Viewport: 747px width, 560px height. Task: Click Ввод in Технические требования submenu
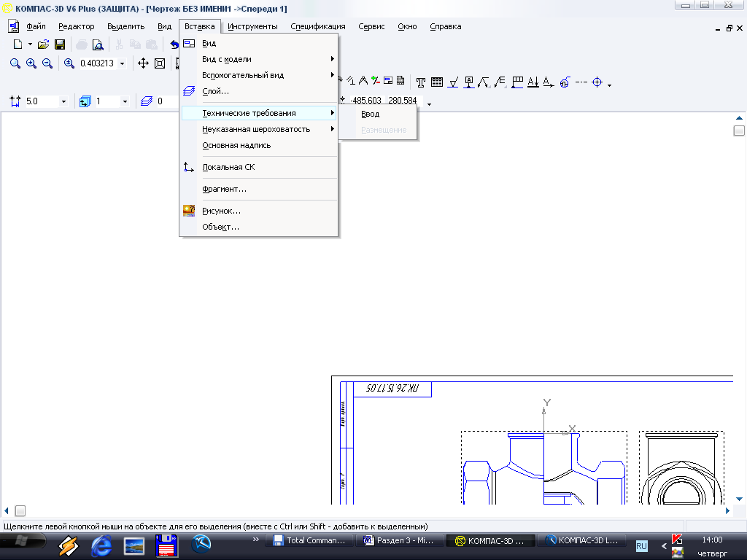click(377, 114)
